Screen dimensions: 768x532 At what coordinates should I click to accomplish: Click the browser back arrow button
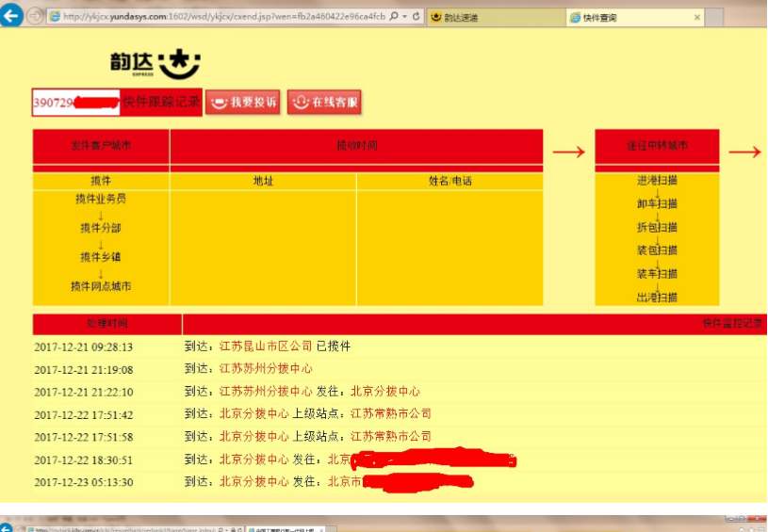tap(11, 16)
